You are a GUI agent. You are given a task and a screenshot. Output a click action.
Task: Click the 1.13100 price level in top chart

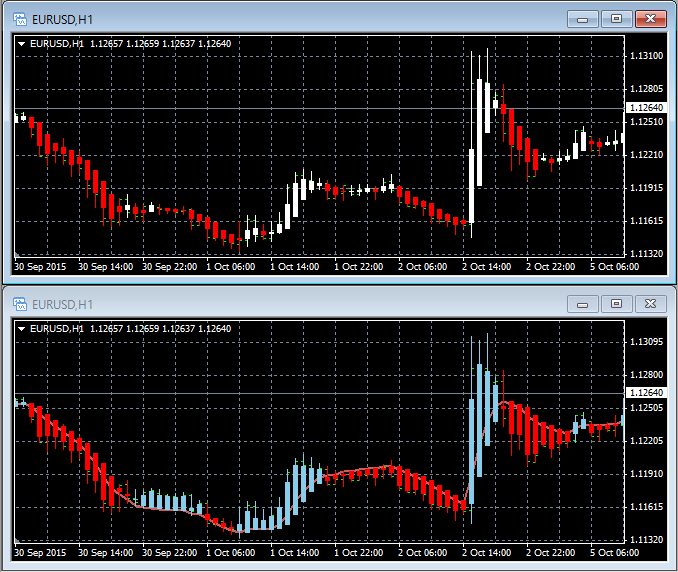[x=646, y=56]
